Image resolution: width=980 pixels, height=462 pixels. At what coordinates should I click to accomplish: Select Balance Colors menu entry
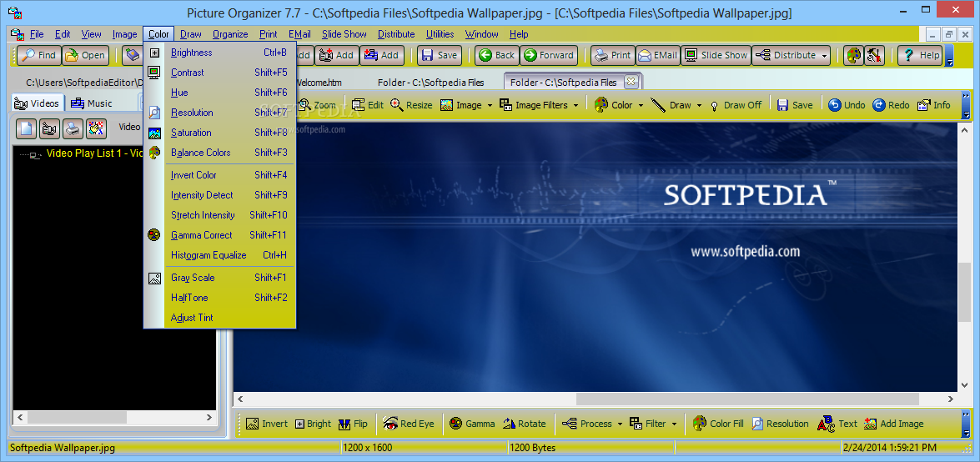point(220,153)
